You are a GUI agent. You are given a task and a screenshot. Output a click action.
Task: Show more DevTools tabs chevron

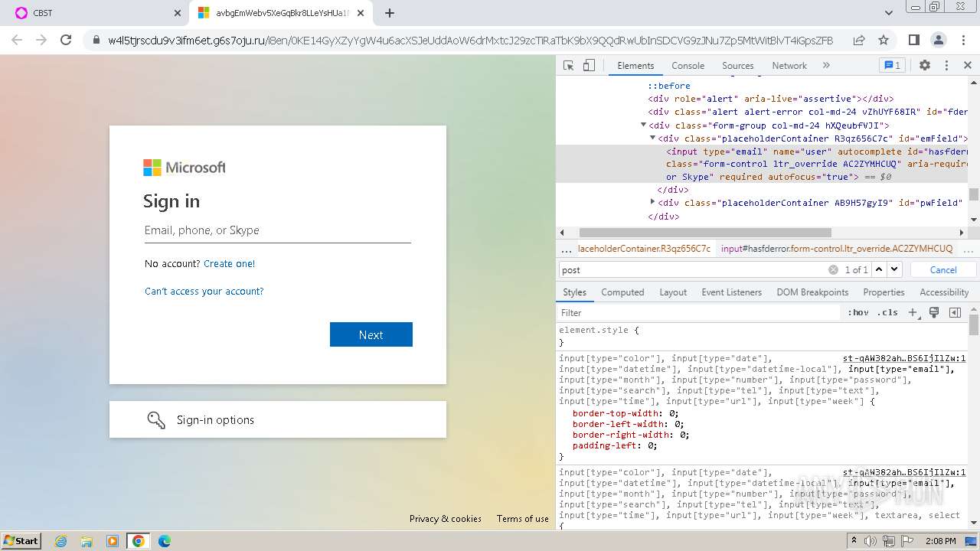coord(826,66)
